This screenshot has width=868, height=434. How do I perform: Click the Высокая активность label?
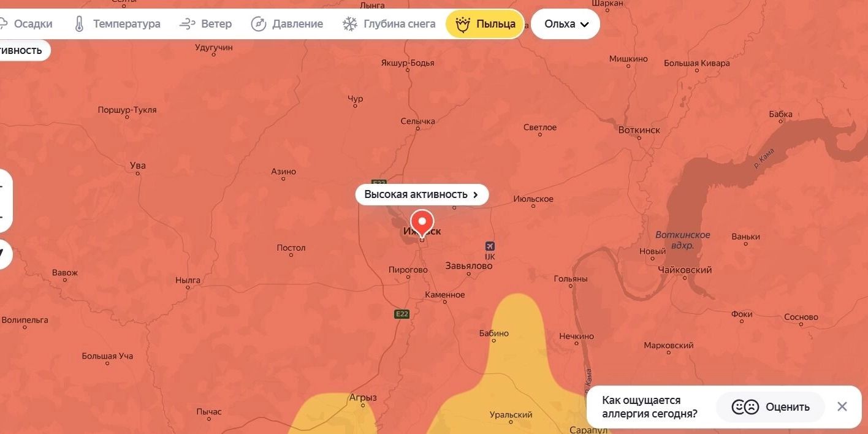pos(416,194)
